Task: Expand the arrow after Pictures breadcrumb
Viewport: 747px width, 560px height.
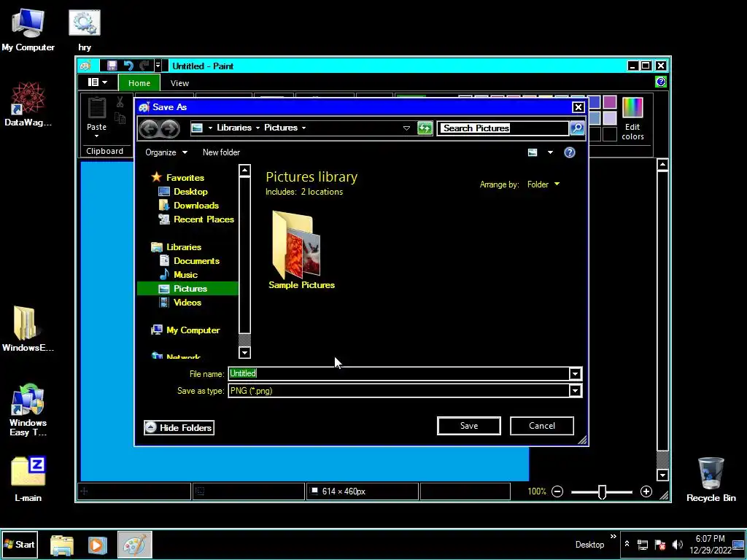Action: click(x=304, y=128)
